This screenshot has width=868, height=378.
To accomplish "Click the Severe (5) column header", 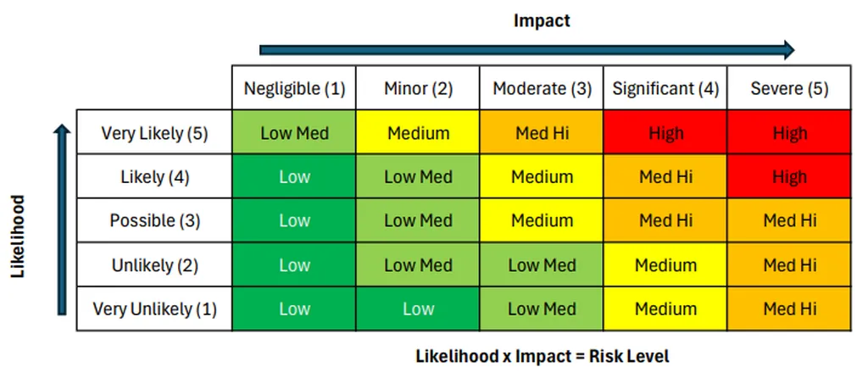I will [x=789, y=88].
